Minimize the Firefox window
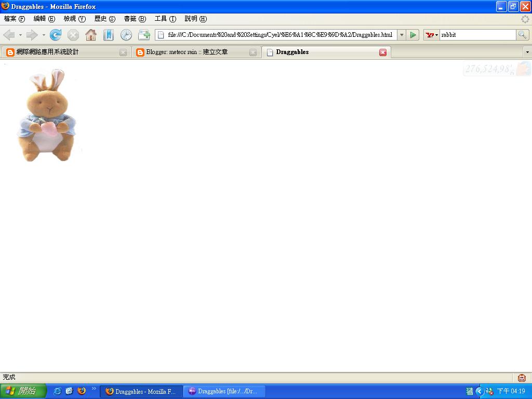 pyautogui.click(x=501, y=6)
